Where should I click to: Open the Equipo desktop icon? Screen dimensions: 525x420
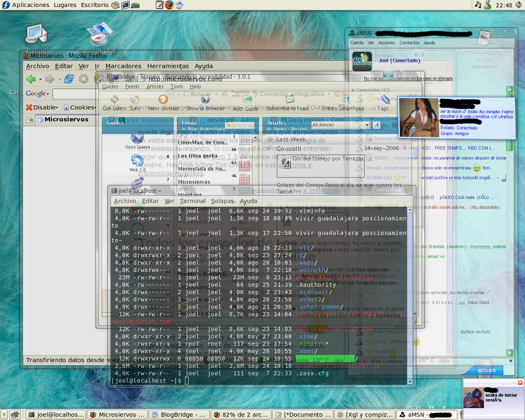(37, 39)
